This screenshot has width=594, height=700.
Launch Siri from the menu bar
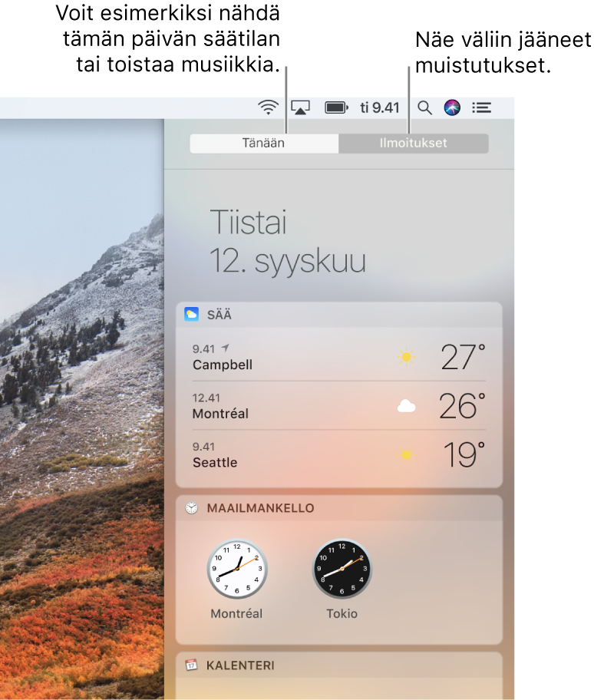(x=452, y=107)
